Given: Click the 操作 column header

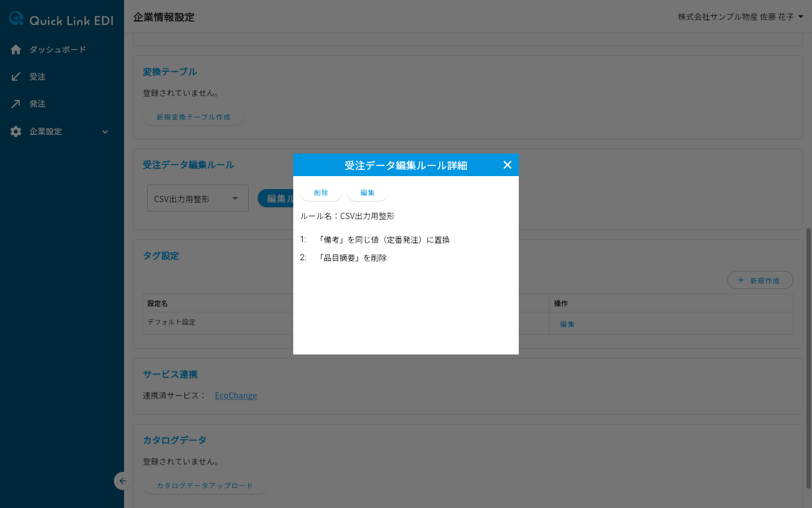Looking at the screenshot, I should pos(561,303).
